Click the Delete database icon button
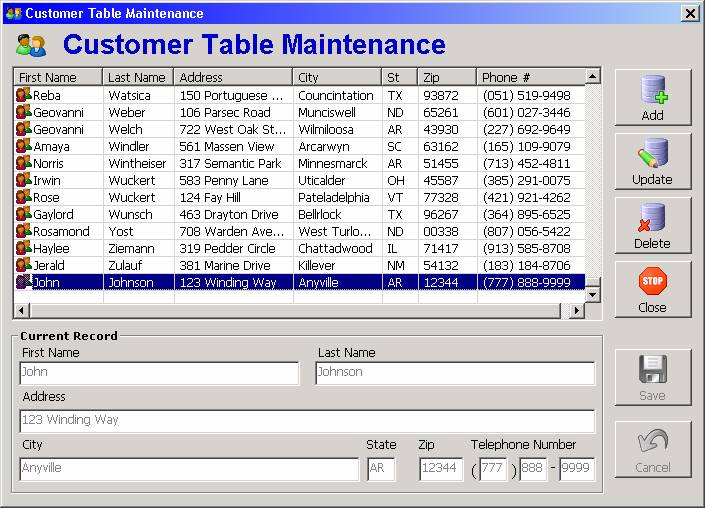 pyautogui.click(x=652, y=218)
